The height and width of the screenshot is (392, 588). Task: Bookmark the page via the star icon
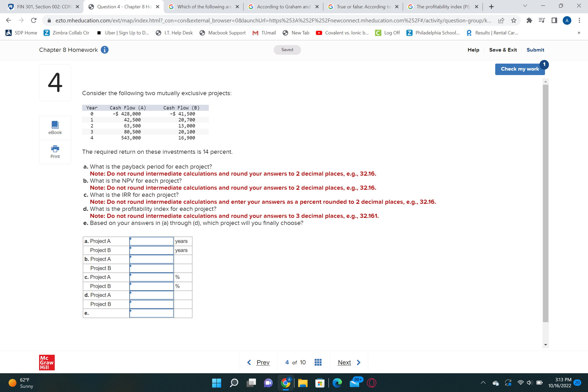pyautogui.click(x=514, y=20)
